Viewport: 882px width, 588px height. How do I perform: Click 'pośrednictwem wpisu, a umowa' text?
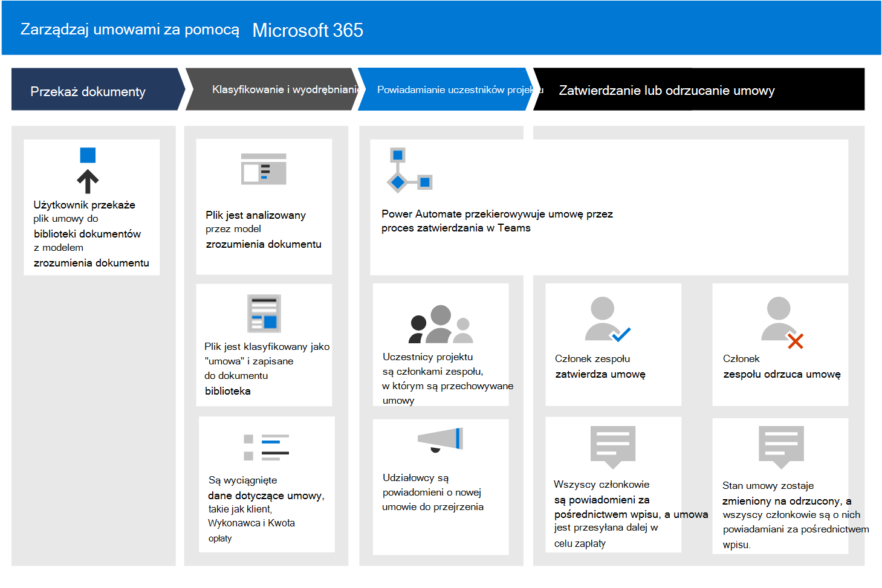pyautogui.click(x=631, y=514)
